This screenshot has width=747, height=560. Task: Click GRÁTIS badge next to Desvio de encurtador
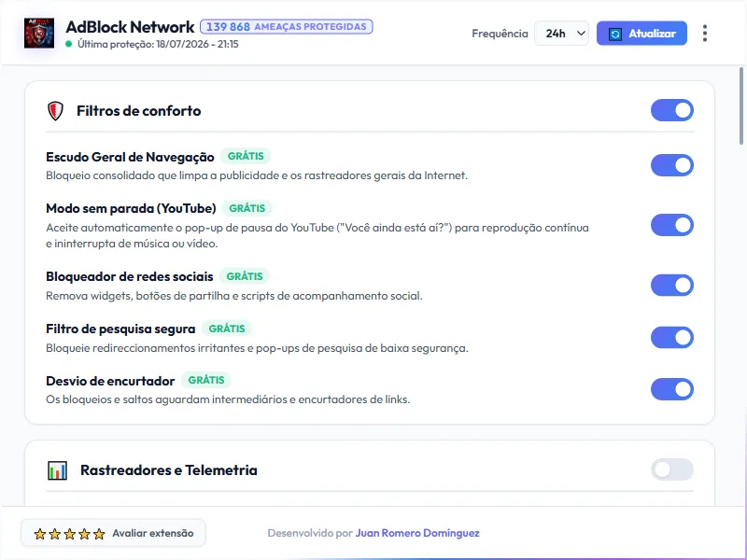click(206, 380)
